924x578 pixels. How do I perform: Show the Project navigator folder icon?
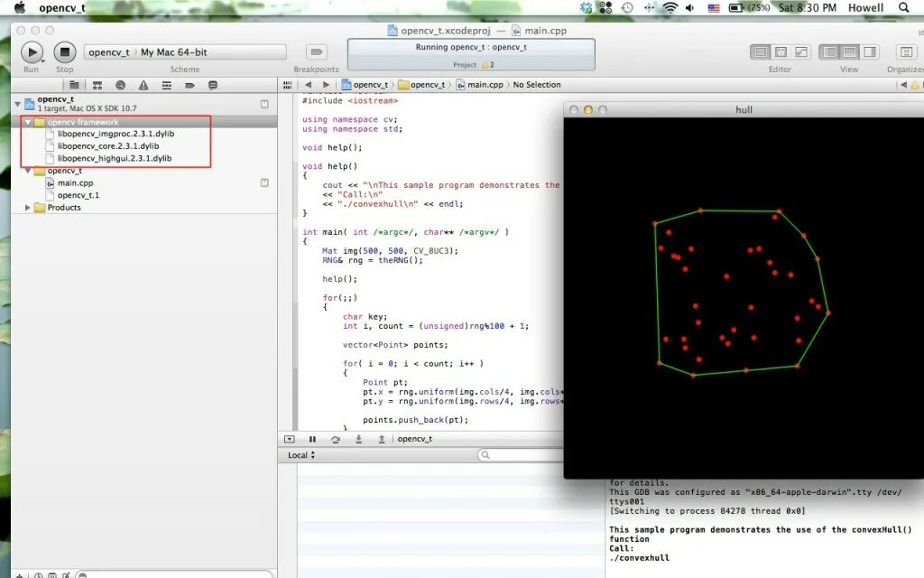point(74,86)
